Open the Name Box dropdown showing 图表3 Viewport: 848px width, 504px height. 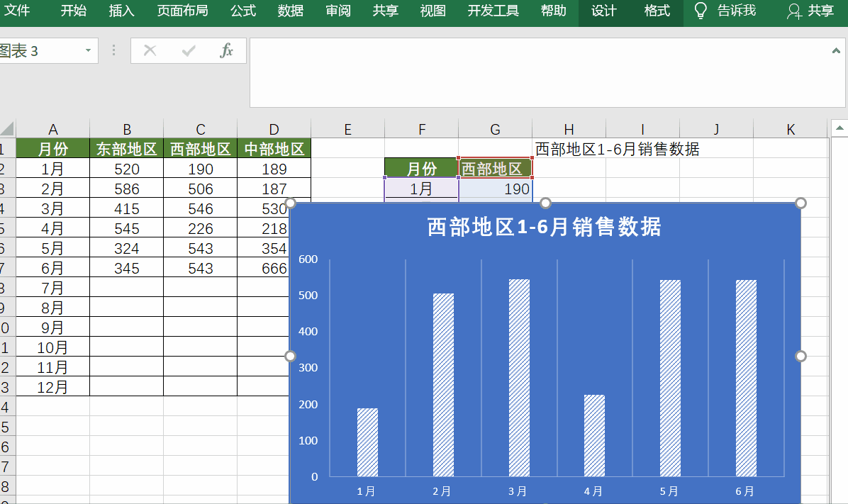87,50
